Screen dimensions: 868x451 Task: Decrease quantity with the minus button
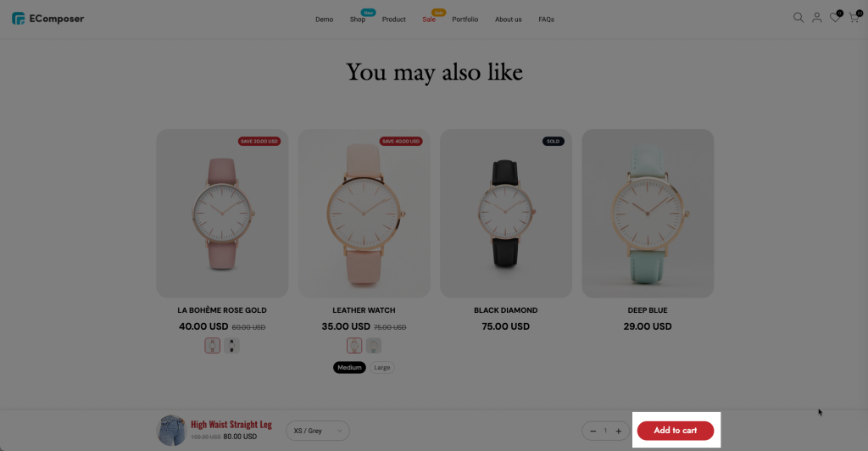(x=593, y=432)
